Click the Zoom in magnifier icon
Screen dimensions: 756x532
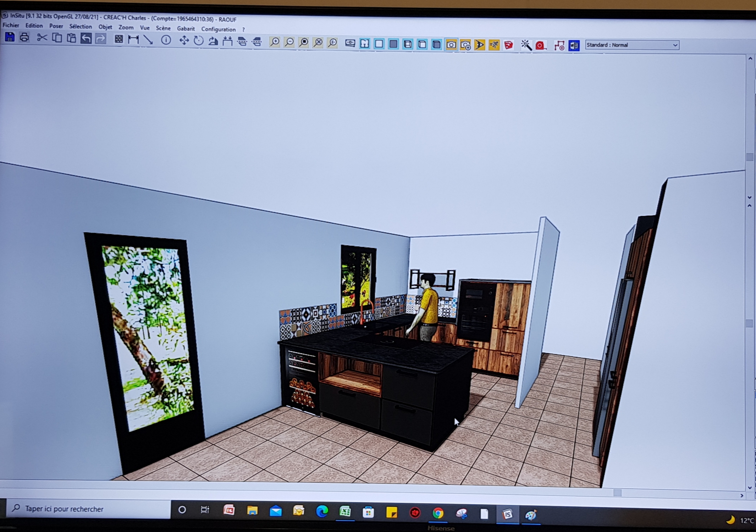(275, 42)
